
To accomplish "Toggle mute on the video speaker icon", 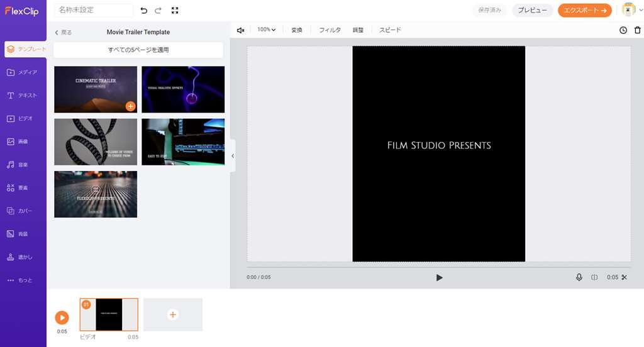I will pos(240,30).
